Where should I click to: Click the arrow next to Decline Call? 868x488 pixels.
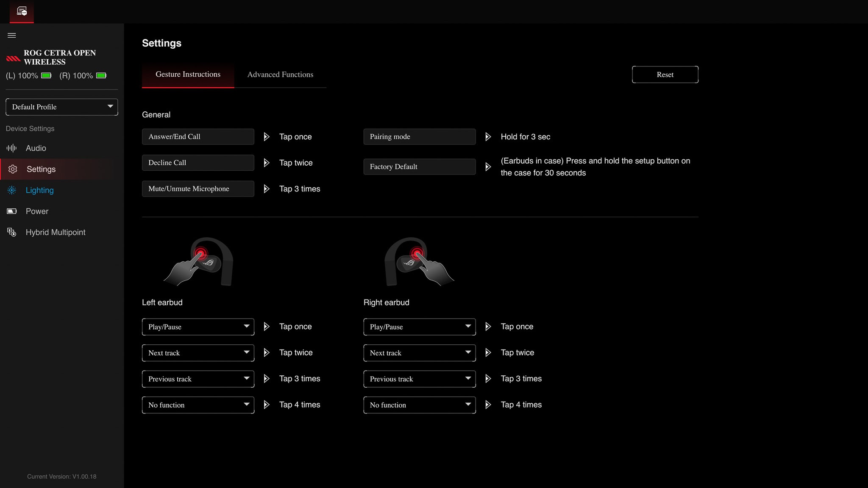coord(266,163)
